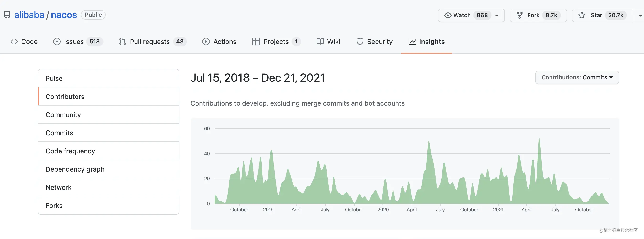Select the Insights tab

click(x=426, y=42)
